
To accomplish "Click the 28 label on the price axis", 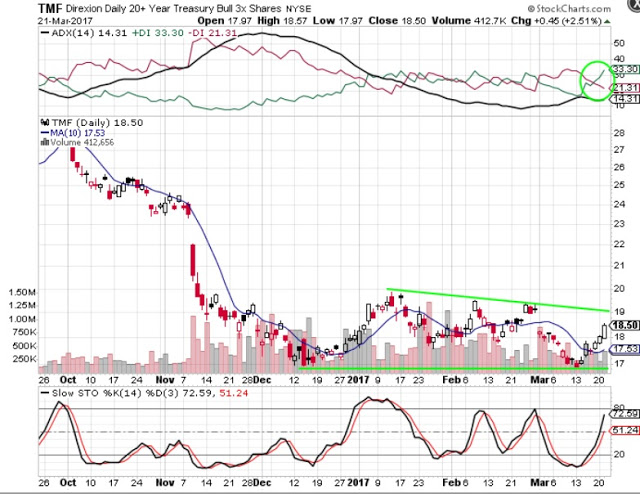I will (619, 133).
